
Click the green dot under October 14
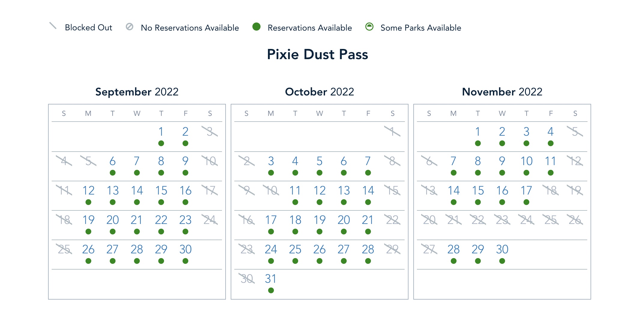(368, 202)
